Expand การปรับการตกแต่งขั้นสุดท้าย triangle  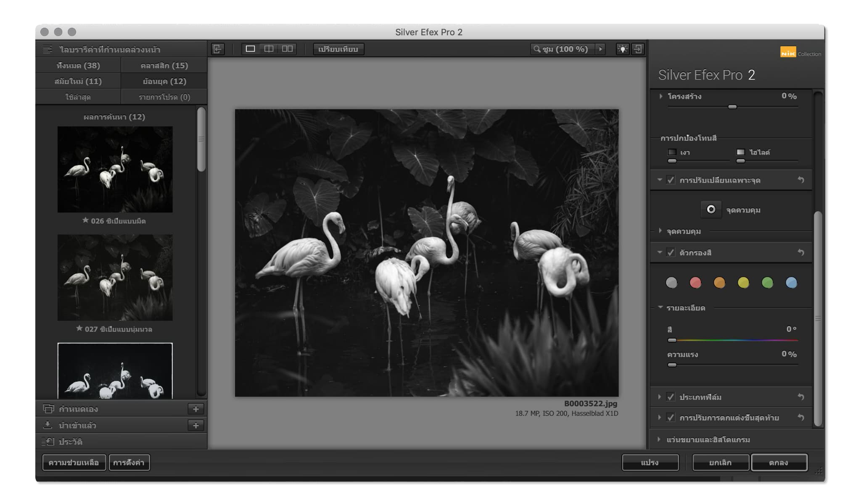coord(659,417)
